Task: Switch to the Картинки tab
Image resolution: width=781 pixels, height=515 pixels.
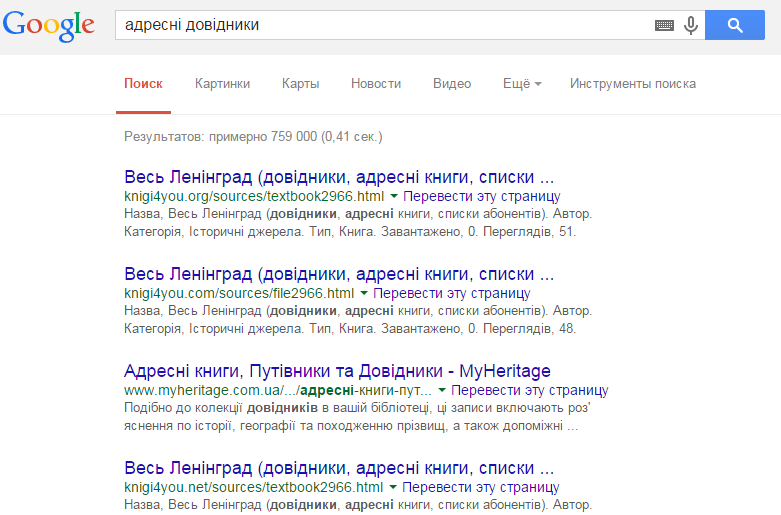Action: pos(222,84)
